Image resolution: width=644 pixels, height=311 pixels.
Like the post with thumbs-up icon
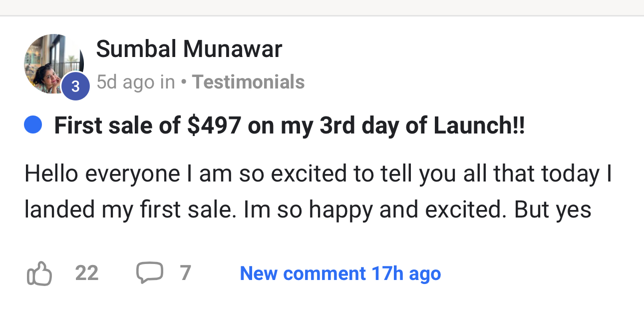pyautogui.click(x=39, y=273)
